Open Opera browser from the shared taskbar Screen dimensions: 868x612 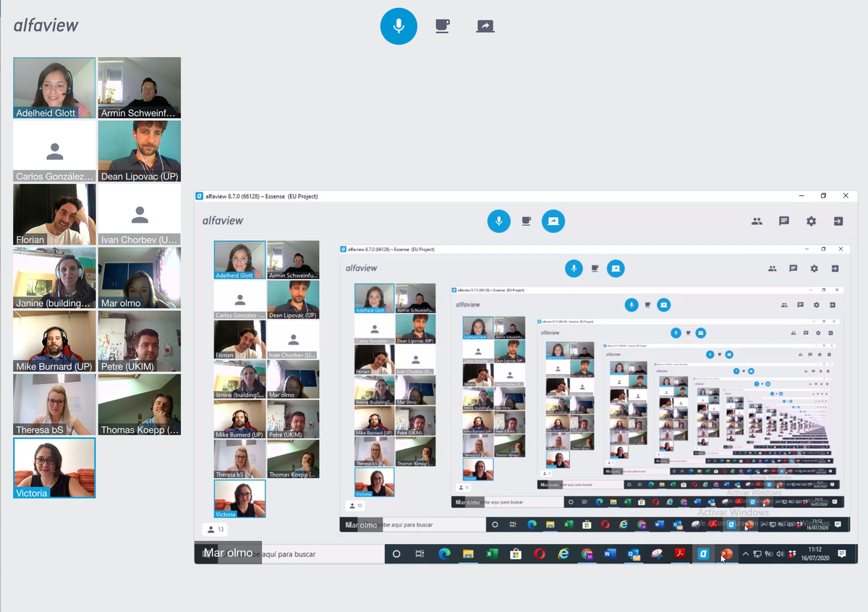click(540, 554)
